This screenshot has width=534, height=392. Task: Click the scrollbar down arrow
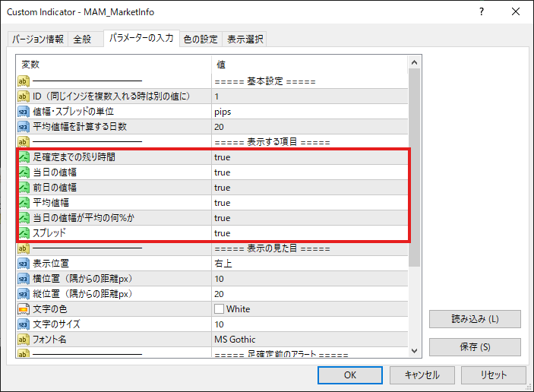click(414, 350)
